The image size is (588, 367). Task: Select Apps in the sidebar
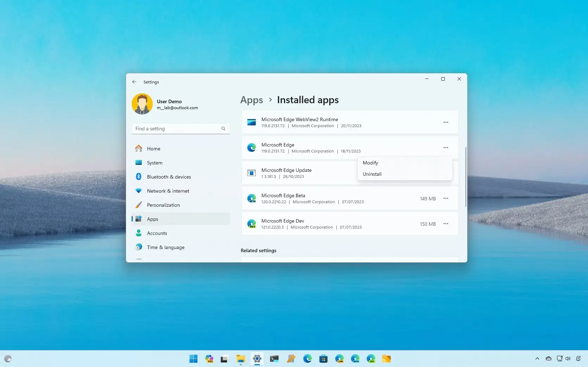tap(181, 219)
